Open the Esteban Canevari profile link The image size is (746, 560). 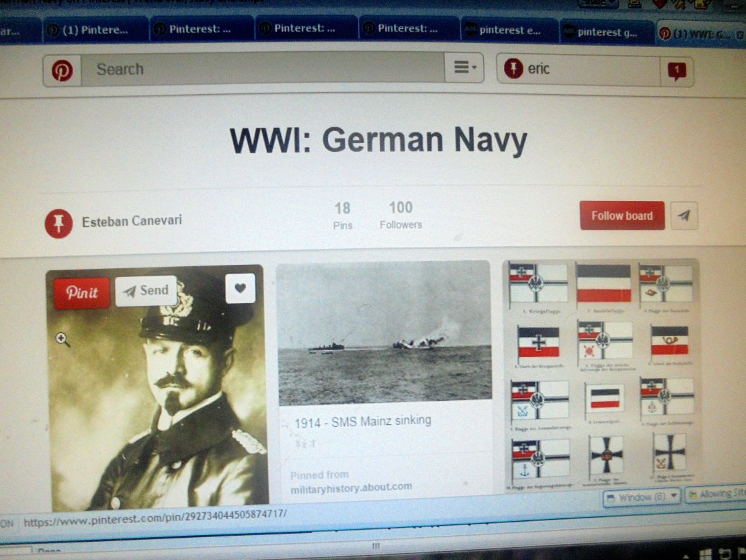tap(131, 221)
